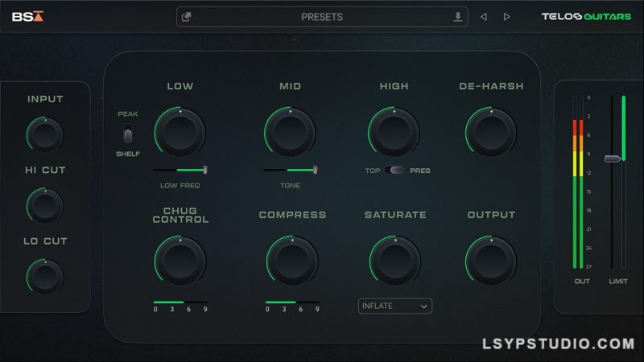Open the preset browser pop-out icon
Screen dimensions: 644x362
click(187, 17)
